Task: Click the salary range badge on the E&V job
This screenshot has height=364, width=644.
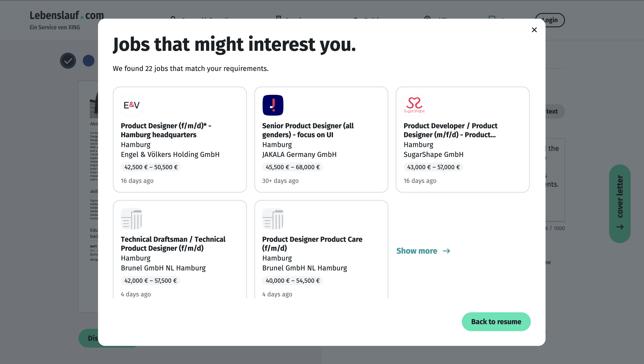Action: pyautogui.click(x=151, y=167)
